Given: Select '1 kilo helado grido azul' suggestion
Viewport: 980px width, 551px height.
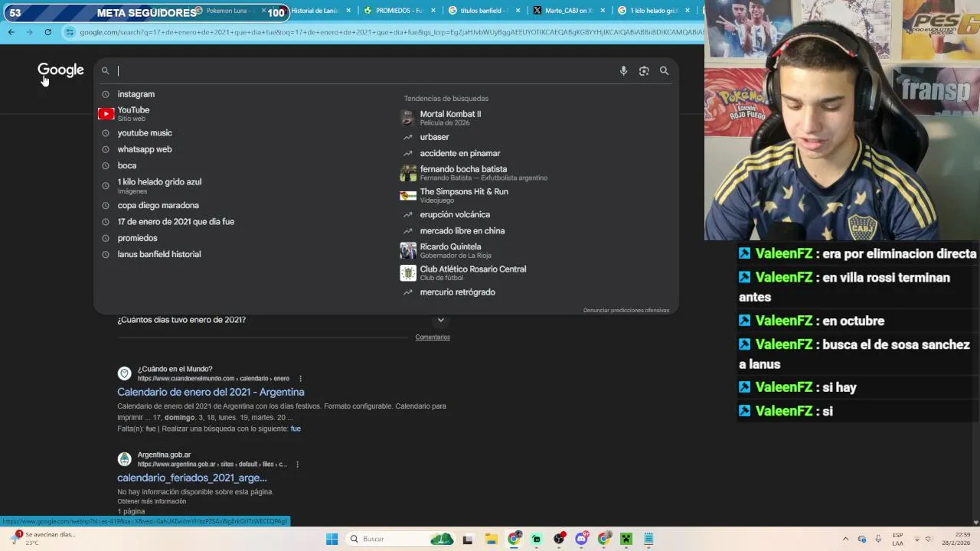Looking at the screenshot, I should (x=159, y=185).
